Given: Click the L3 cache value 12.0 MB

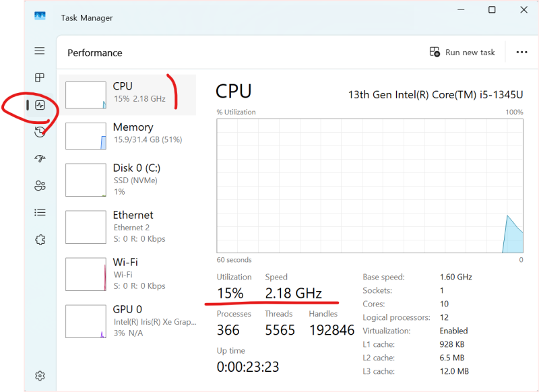Looking at the screenshot, I should [x=454, y=371].
